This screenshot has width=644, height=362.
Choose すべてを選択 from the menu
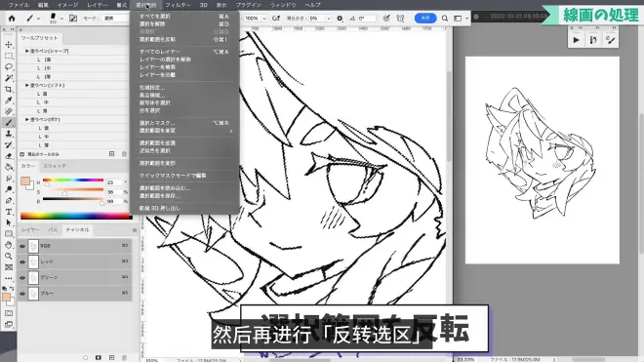tap(154, 17)
